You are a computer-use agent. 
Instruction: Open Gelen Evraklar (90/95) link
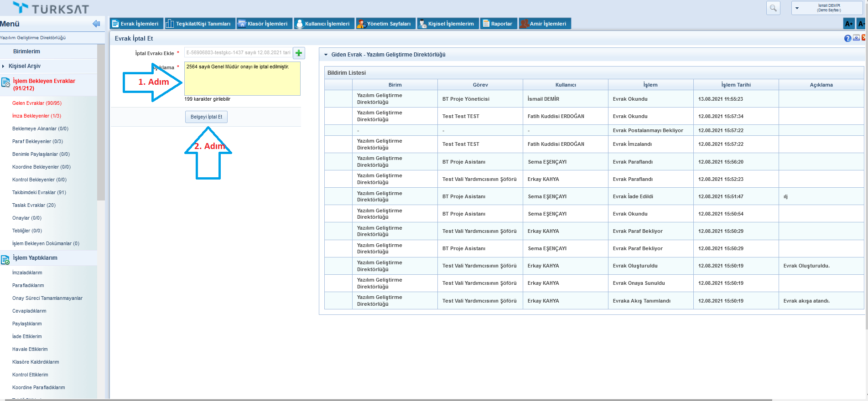pyautogui.click(x=37, y=103)
